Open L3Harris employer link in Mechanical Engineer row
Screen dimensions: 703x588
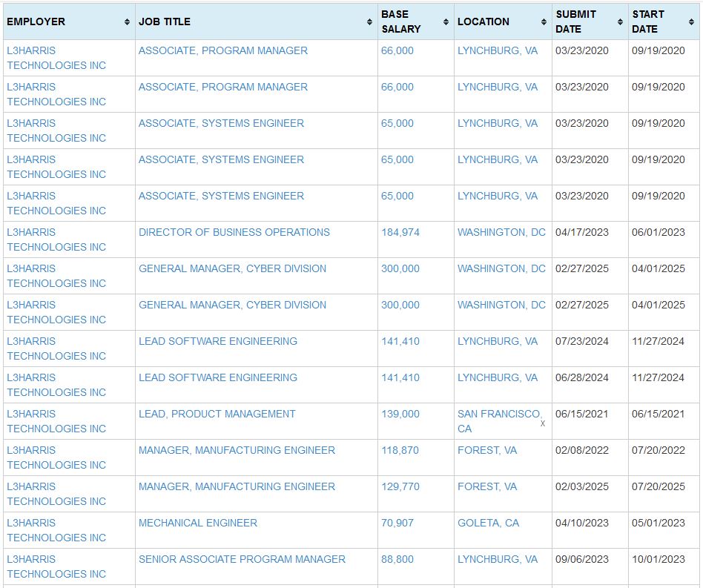(x=56, y=529)
